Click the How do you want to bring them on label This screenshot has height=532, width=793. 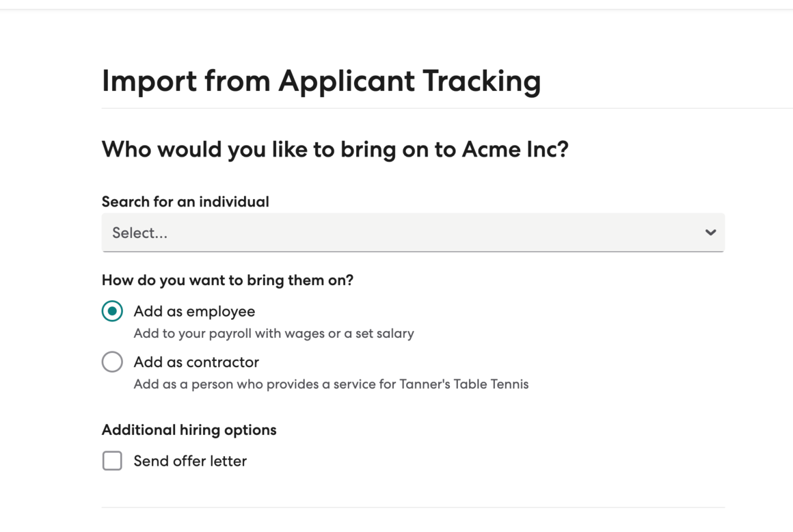pos(228,280)
